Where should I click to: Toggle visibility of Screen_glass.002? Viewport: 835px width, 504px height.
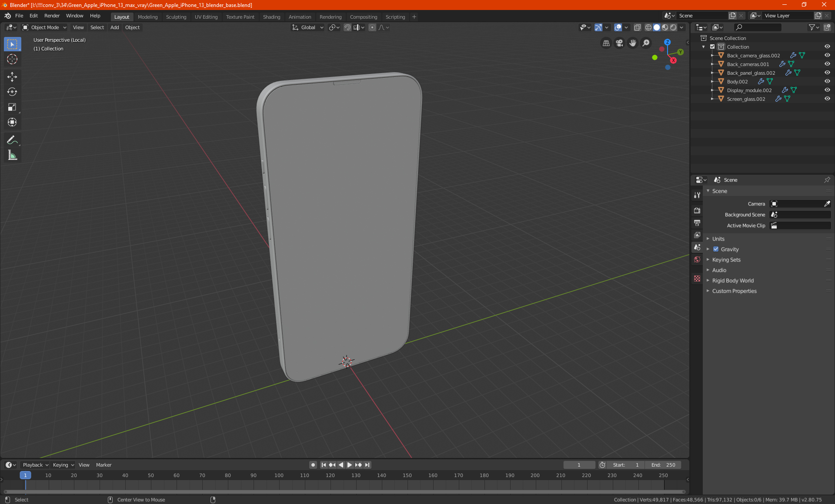pyautogui.click(x=828, y=99)
